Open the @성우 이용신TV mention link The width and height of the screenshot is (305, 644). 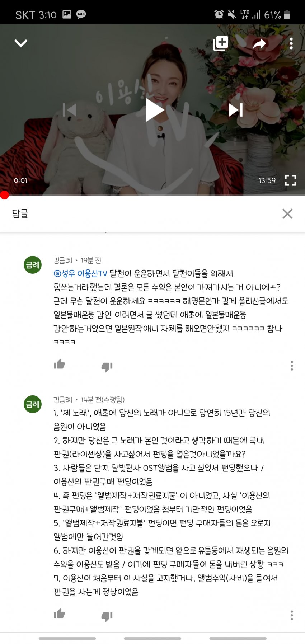(x=80, y=274)
